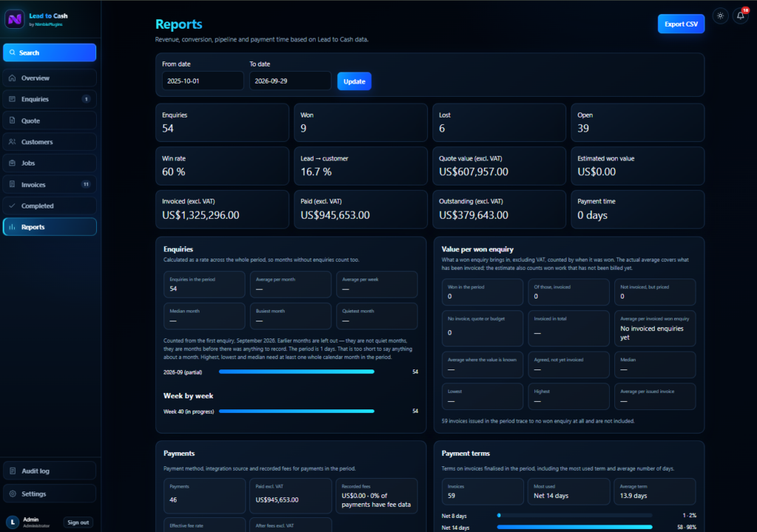Open the Audit log page
Screen dimensions: 757x532
(50, 471)
